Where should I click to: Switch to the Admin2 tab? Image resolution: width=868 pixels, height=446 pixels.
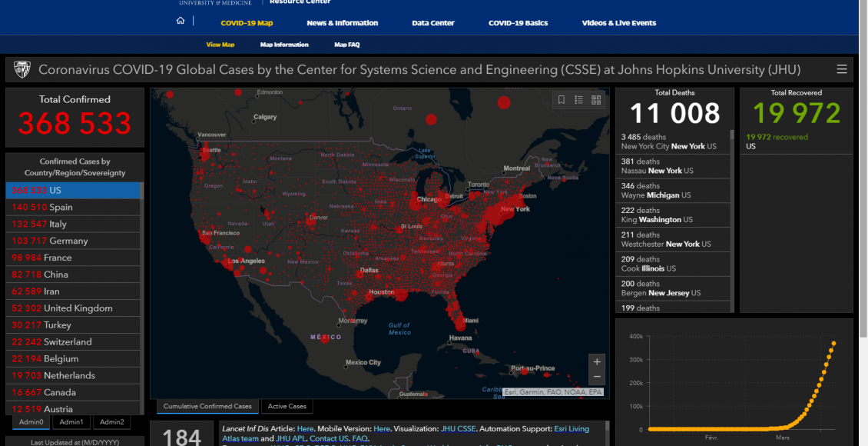(x=112, y=422)
